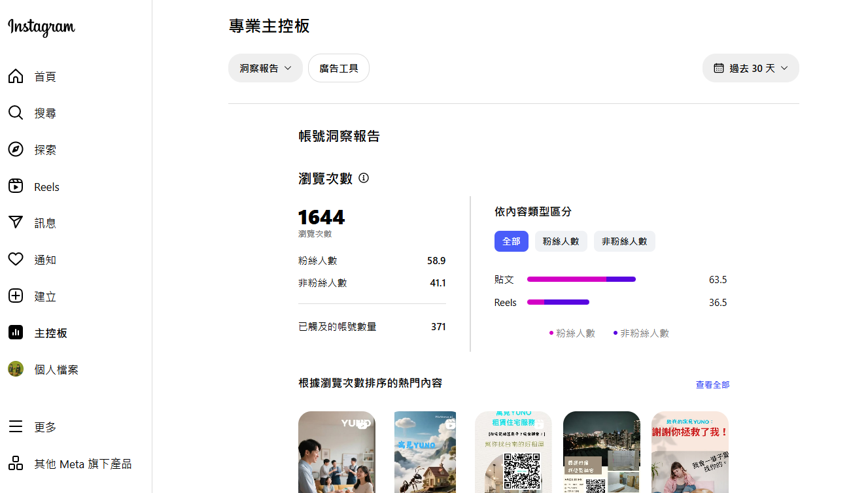
Task: Open the Explore (探索) compass icon
Action: pos(16,150)
